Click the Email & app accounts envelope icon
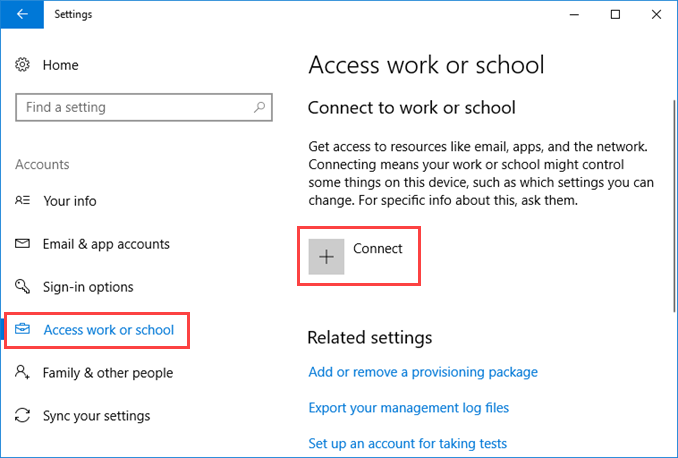 tap(23, 244)
